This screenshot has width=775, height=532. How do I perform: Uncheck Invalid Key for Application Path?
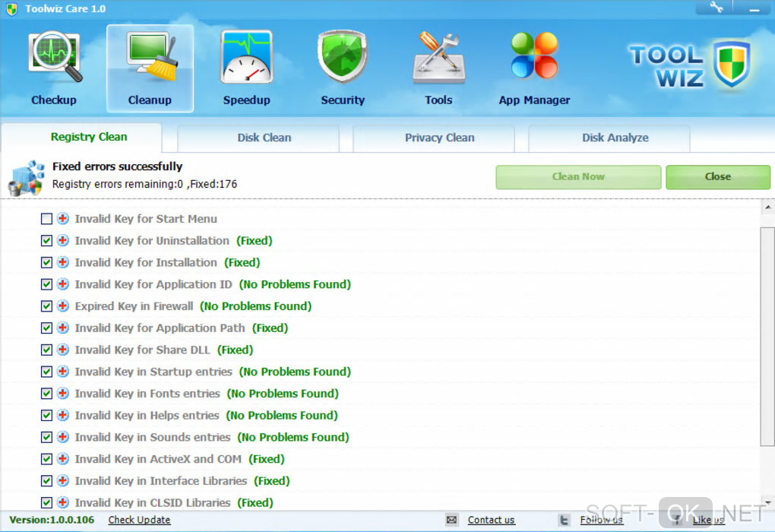coord(46,328)
